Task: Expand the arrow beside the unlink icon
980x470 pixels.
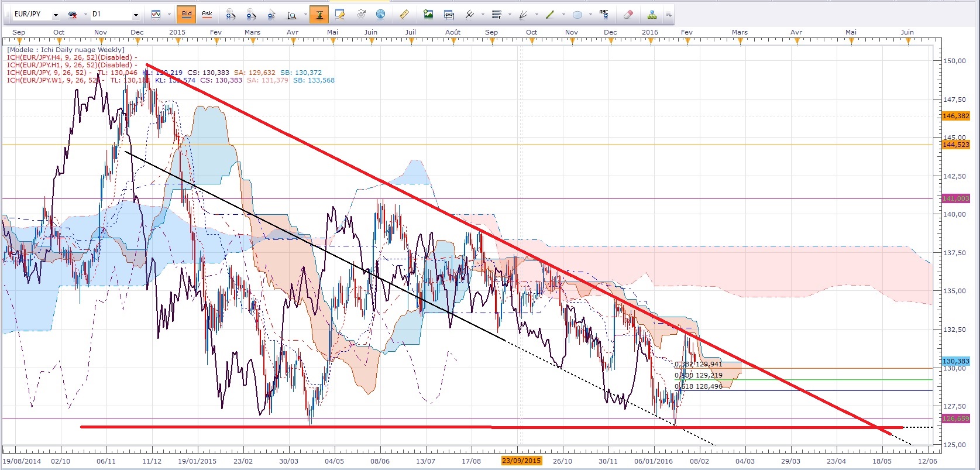Action: (85, 14)
